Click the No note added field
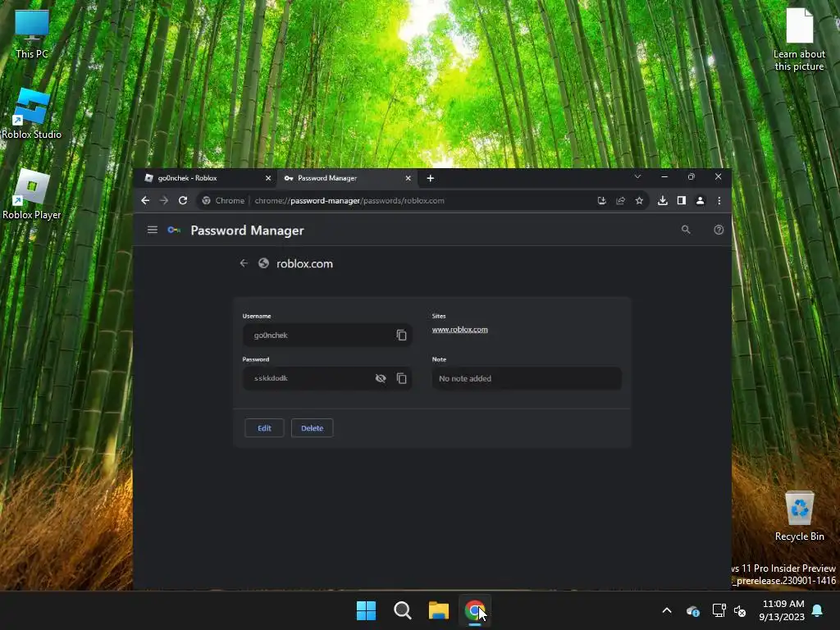The width and height of the screenshot is (840, 630). coord(527,378)
